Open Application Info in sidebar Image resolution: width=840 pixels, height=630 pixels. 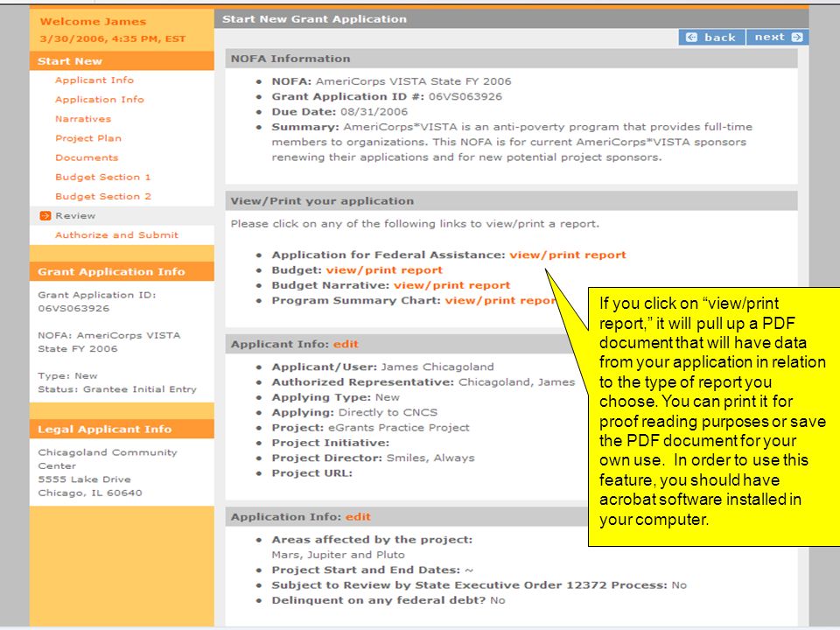(x=99, y=99)
